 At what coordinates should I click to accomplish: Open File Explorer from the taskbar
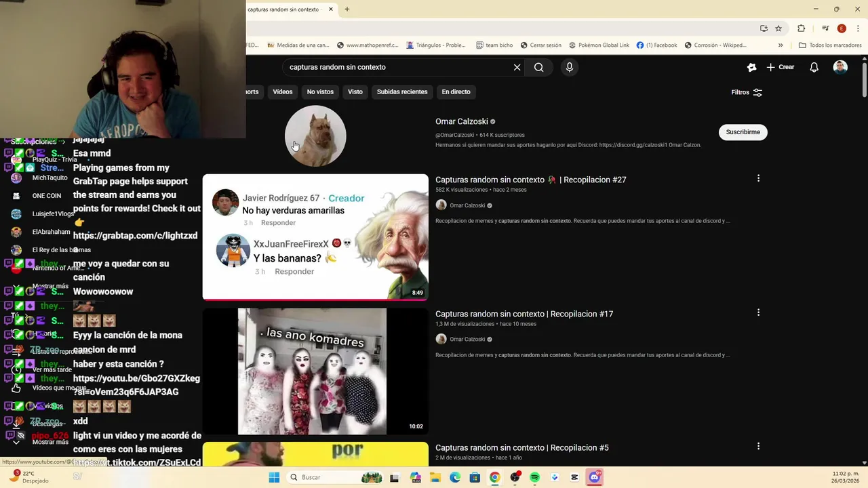tap(435, 477)
